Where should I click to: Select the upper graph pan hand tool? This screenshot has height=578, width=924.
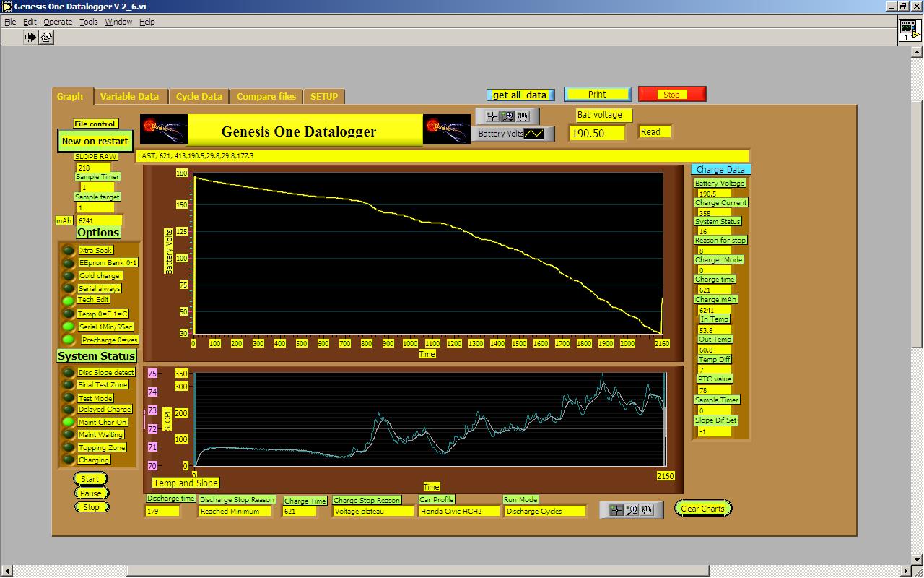[523, 116]
